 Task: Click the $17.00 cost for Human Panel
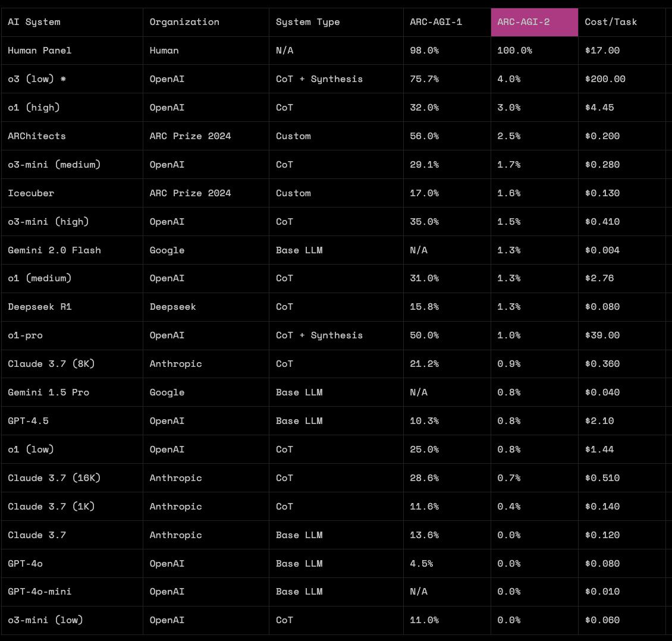[x=602, y=51]
